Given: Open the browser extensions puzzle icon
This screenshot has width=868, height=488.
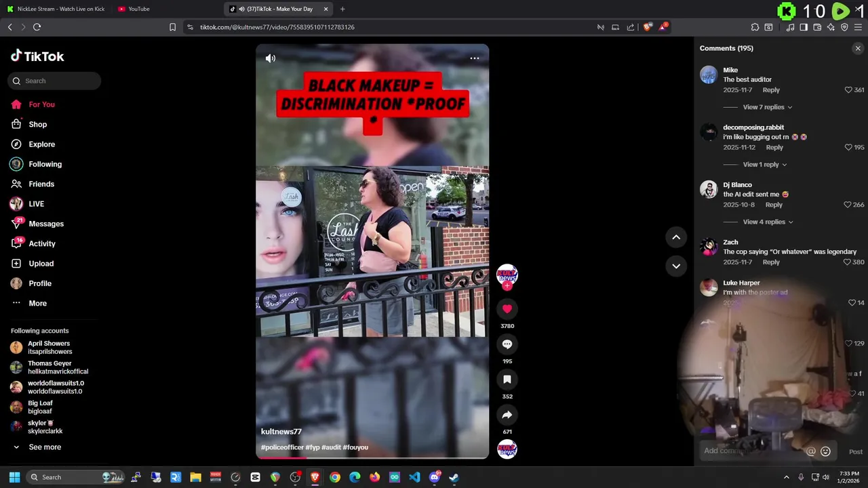Looking at the screenshot, I should click(x=755, y=27).
